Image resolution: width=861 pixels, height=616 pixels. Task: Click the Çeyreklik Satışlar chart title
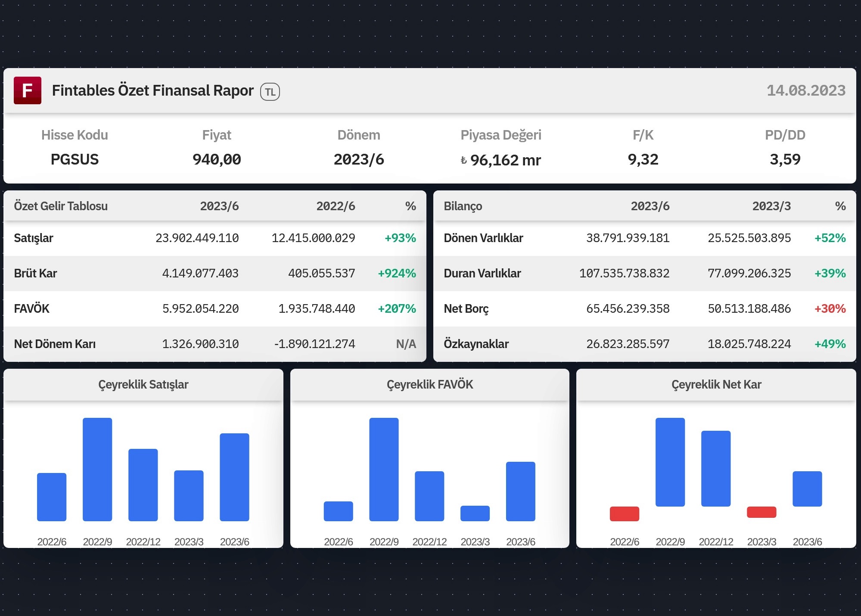pos(143,385)
